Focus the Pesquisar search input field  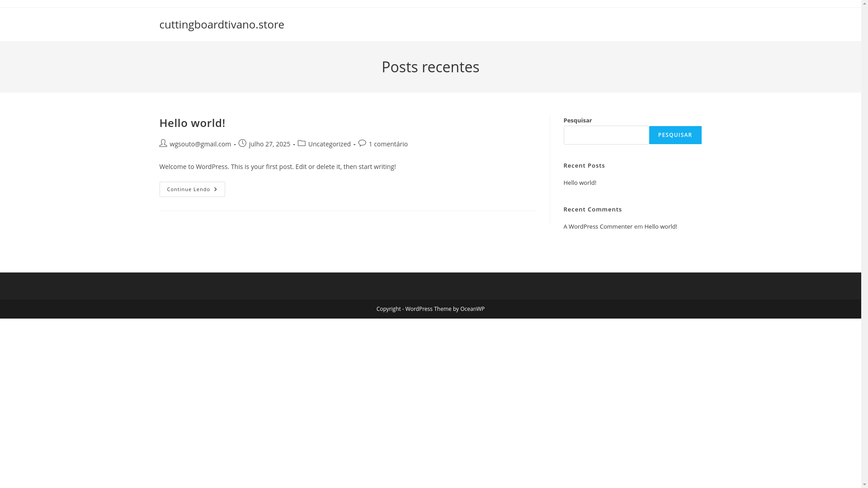click(606, 135)
